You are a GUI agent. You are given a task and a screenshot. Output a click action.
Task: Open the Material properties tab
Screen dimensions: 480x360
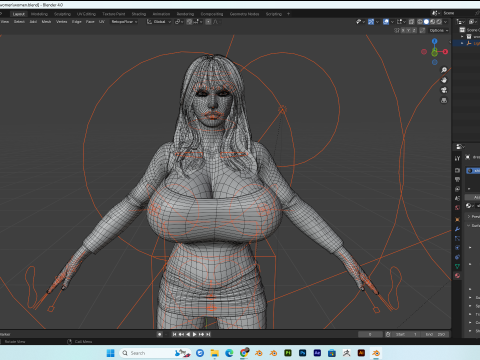457,276
